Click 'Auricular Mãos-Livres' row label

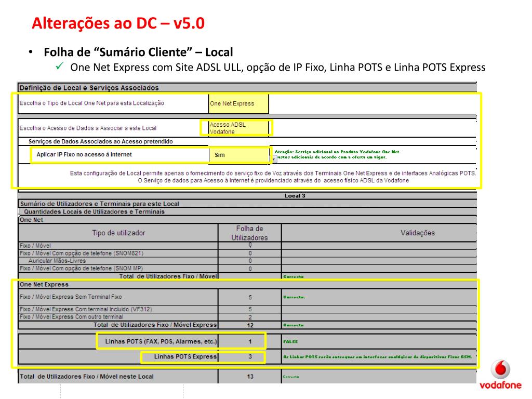57,261
